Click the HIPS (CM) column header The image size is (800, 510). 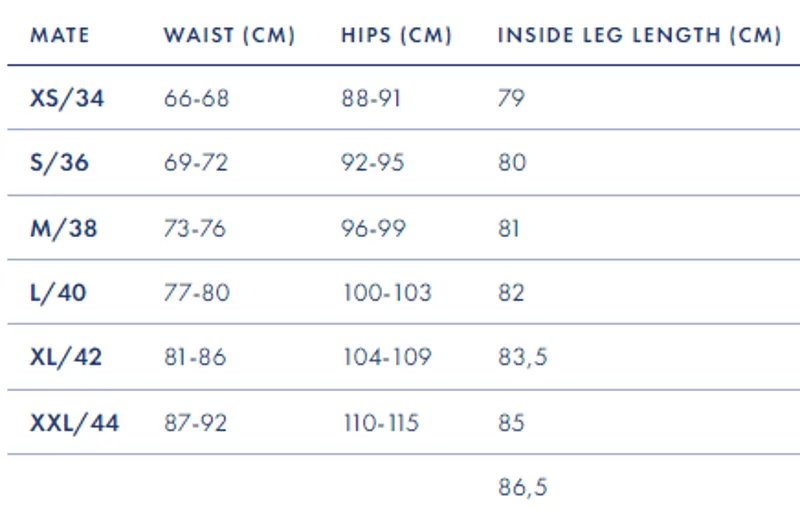(396, 36)
